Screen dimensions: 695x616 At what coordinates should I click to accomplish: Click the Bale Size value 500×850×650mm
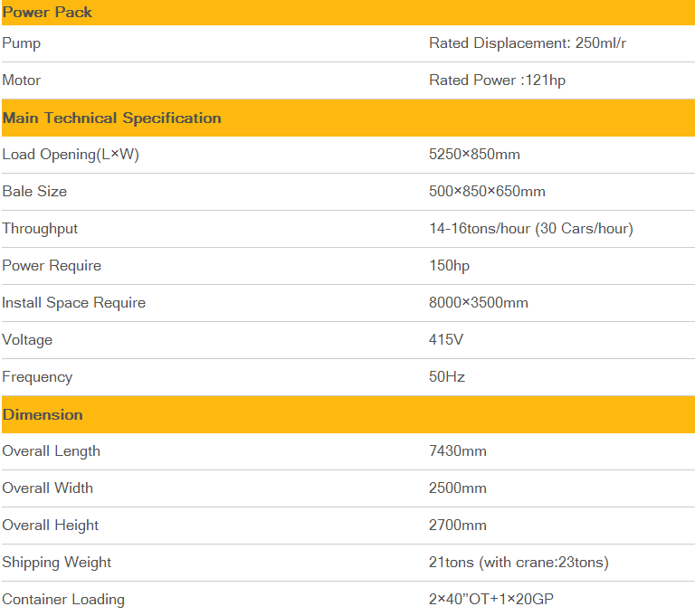point(487,192)
